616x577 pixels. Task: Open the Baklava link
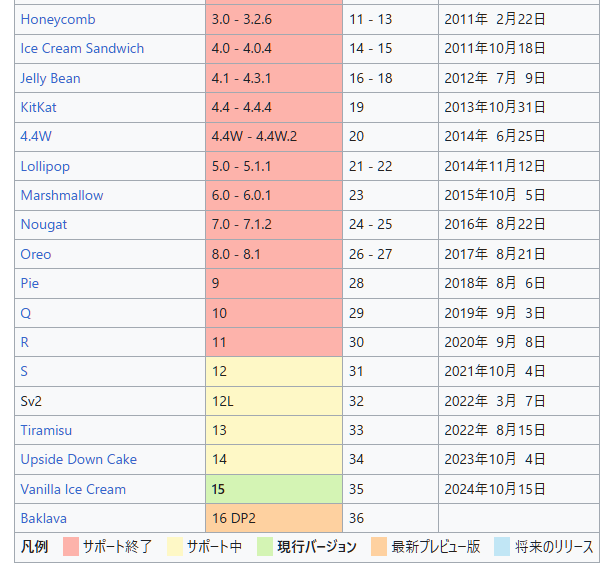(x=43, y=518)
